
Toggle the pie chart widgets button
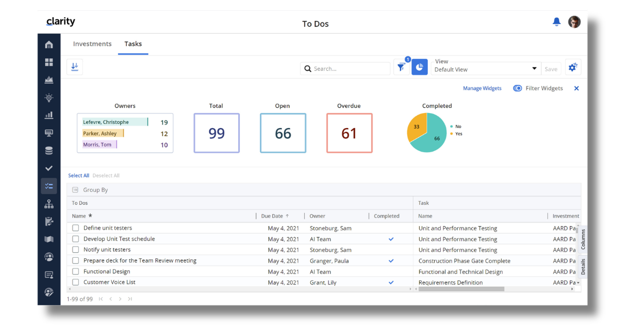click(420, 68)
